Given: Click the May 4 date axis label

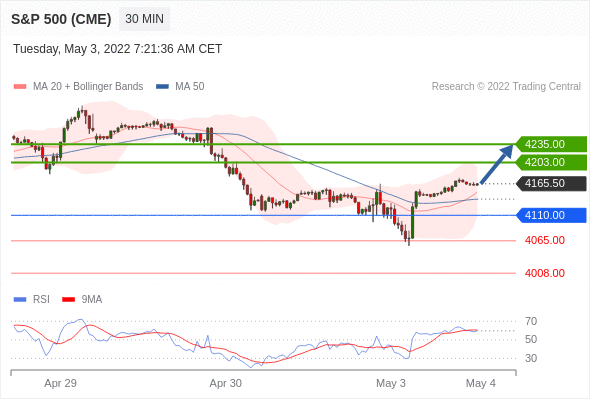Looking at the screenshot, I should [481, 383].
